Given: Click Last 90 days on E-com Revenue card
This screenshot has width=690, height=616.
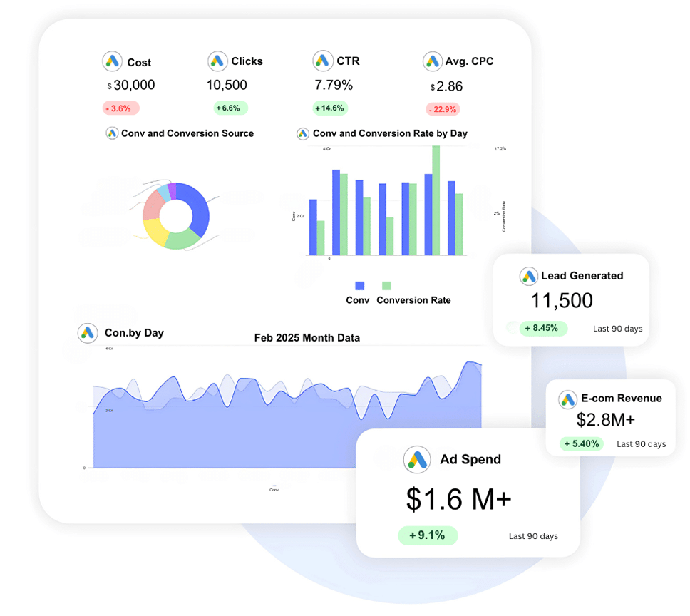Looking at the screenshot, I should coord(641,444).
